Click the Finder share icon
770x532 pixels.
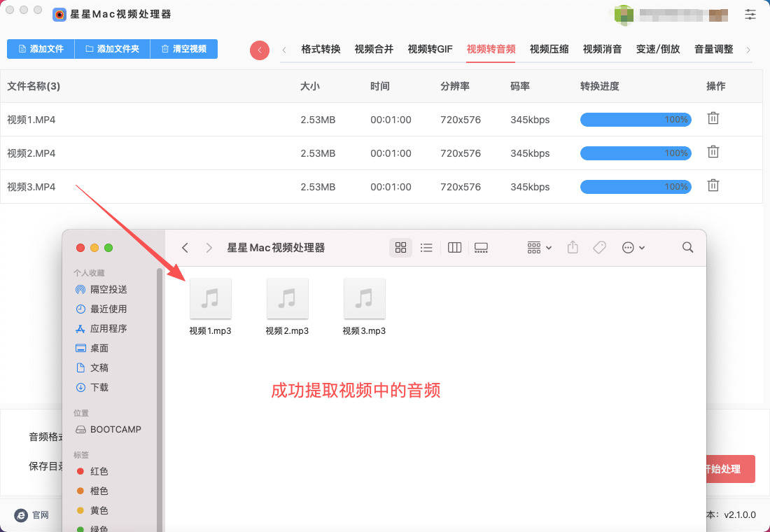tap(573, 248)
